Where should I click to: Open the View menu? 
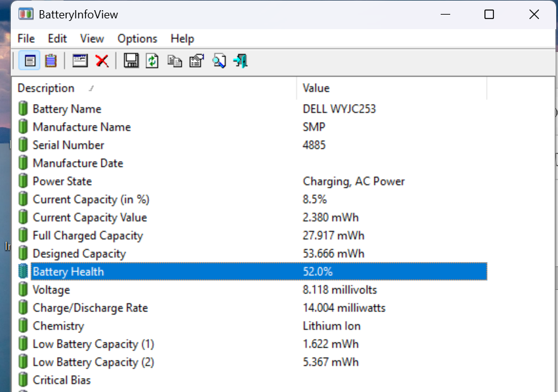coord(92,39)
